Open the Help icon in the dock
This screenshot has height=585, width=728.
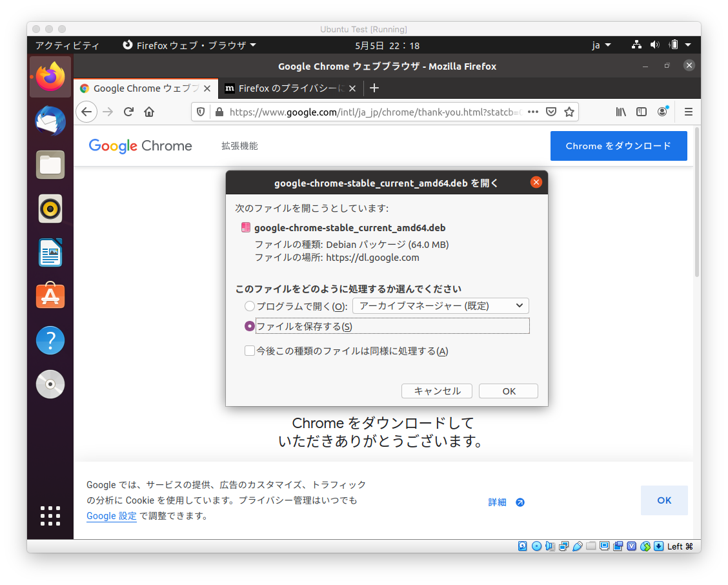coord(50,340)
